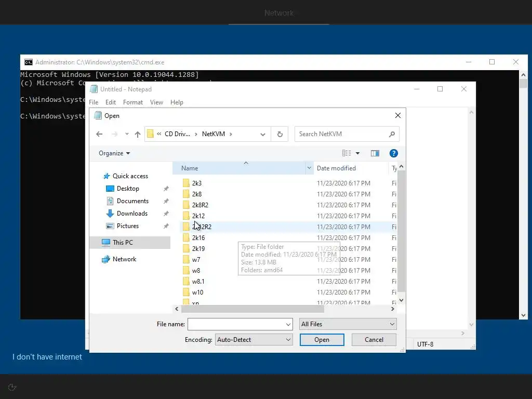
Task: Click the Cancel button
Action: (x=374, y=340)
